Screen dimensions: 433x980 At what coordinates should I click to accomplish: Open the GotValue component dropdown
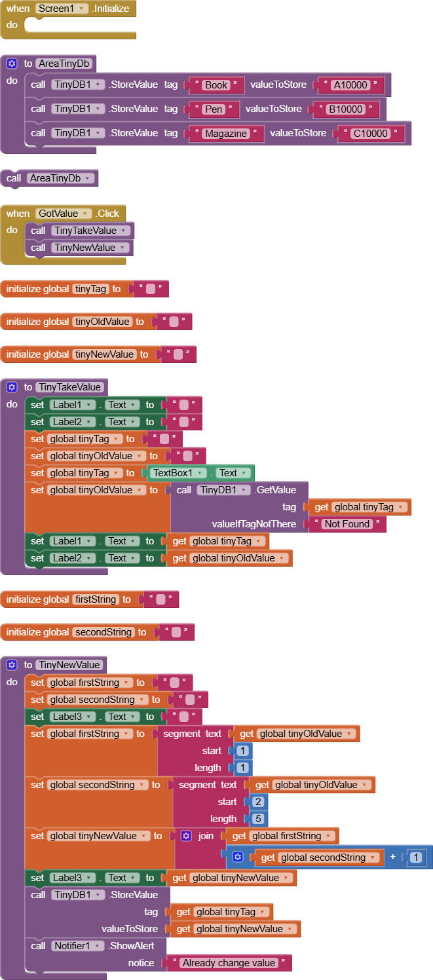85,214
